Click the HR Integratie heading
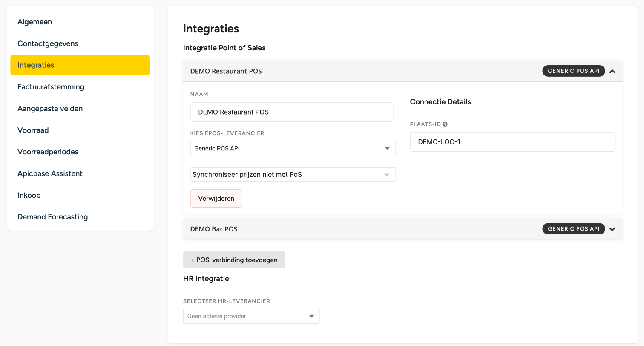This screenshot has height=346, width=644. coord(206,279)
